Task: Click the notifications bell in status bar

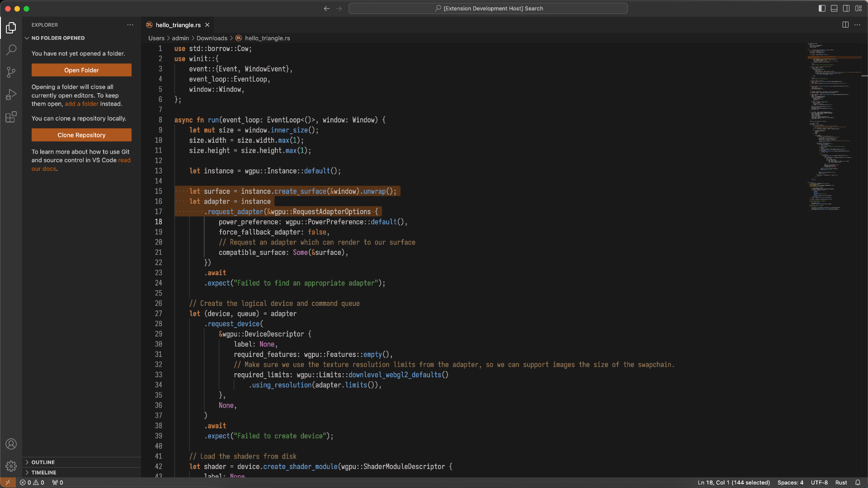Action: (x=858, y=483)
